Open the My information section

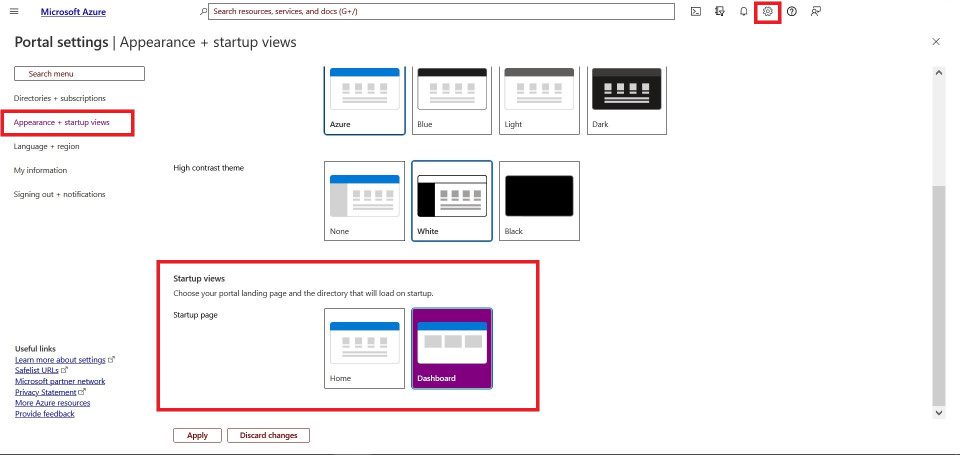point(40,170)
